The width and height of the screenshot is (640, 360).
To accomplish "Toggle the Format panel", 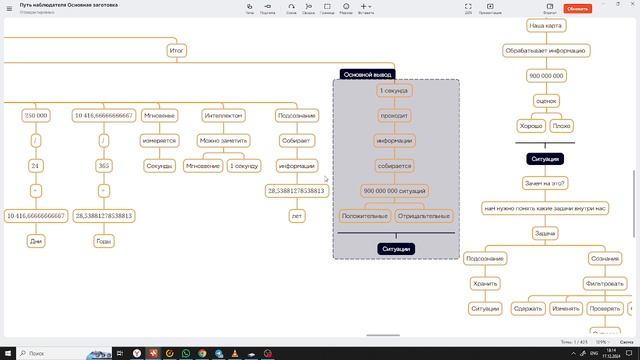I will 550,8.
